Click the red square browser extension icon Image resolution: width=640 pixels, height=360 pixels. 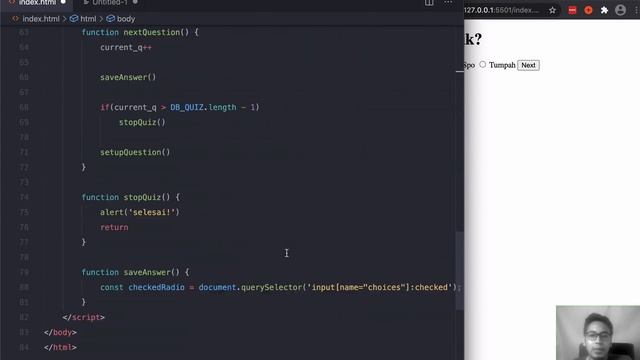point(572,10)
